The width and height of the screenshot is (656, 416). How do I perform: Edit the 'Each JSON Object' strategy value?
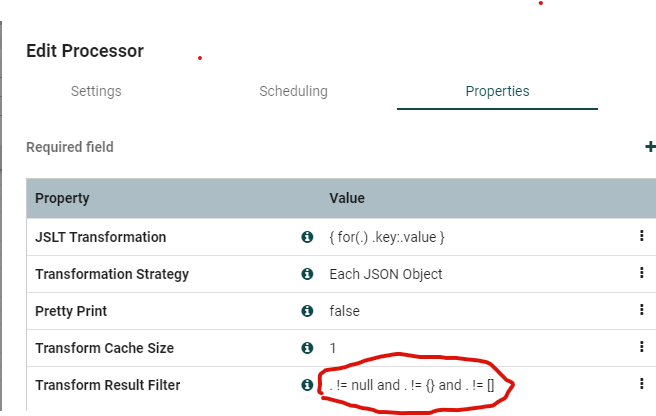[385, 274]
